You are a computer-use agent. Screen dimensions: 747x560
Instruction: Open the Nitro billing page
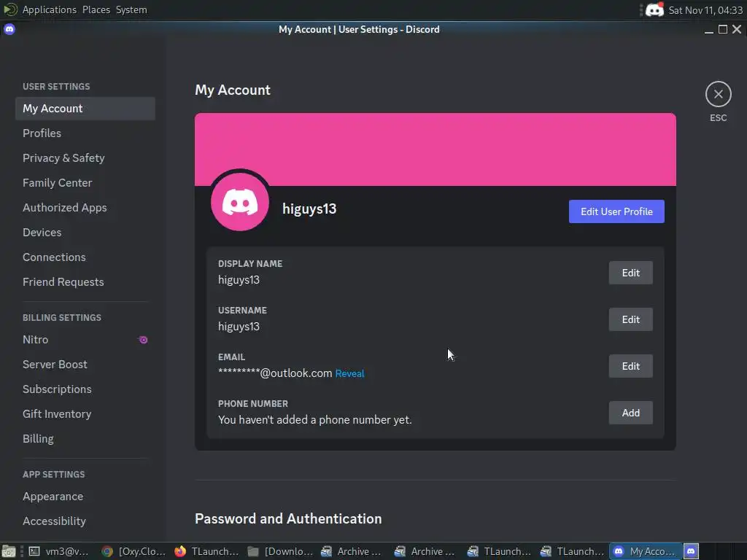coord(85,340)
